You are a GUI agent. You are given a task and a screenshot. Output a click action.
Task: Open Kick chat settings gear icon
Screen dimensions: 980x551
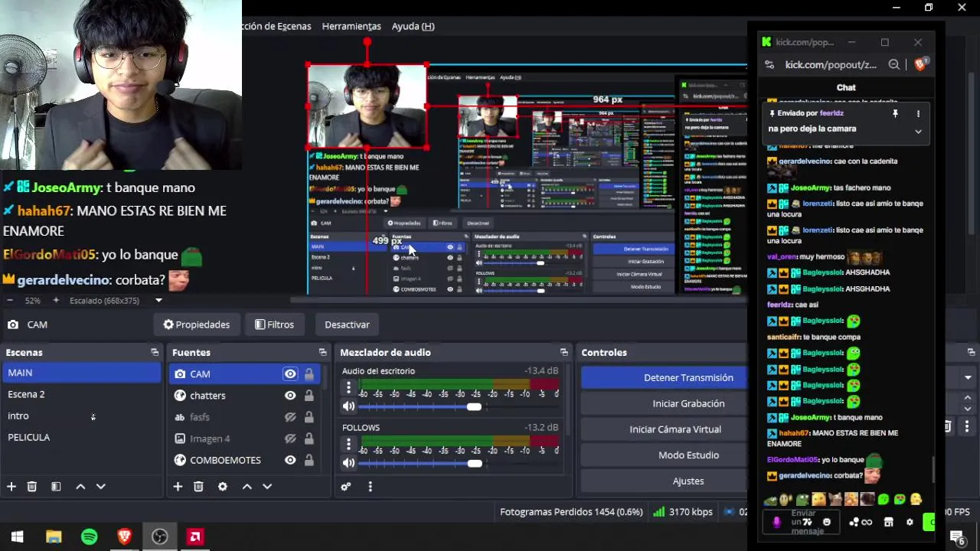point(910,522)
